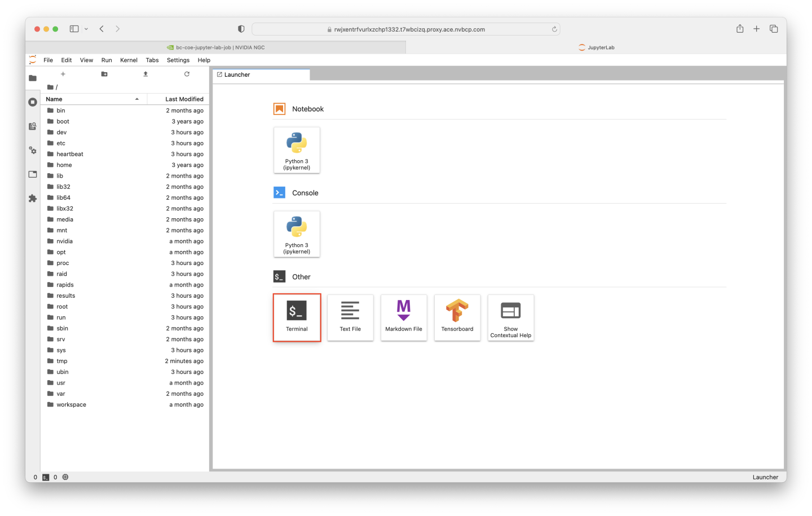Open the Kernel menu
Image resolution: width=812 pixels, height=516 pixels.
pos(129,60)
